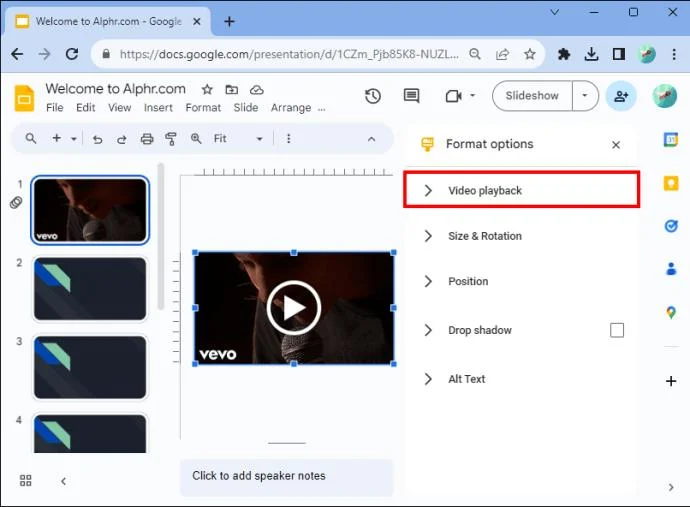690x507 pixels.
Task: Open Google Tasks side panel icon
Action: pyautogui.click(x=671, y=226)
